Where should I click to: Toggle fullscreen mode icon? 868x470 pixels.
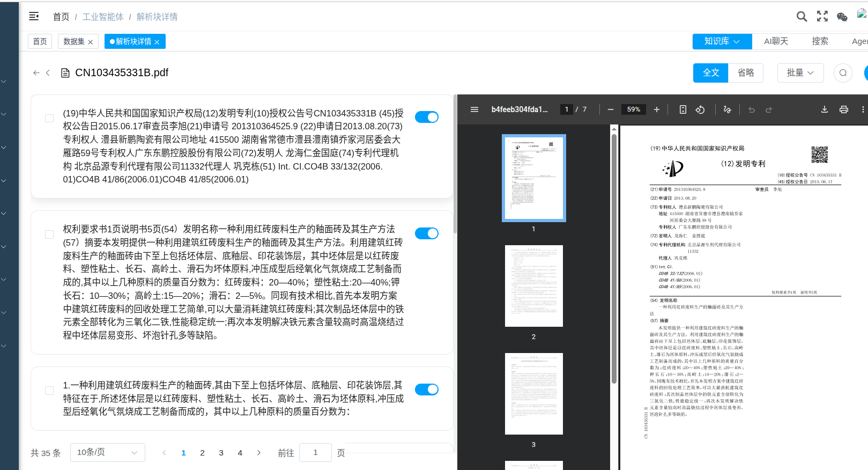pyautogui.click(x=822, y=17)
